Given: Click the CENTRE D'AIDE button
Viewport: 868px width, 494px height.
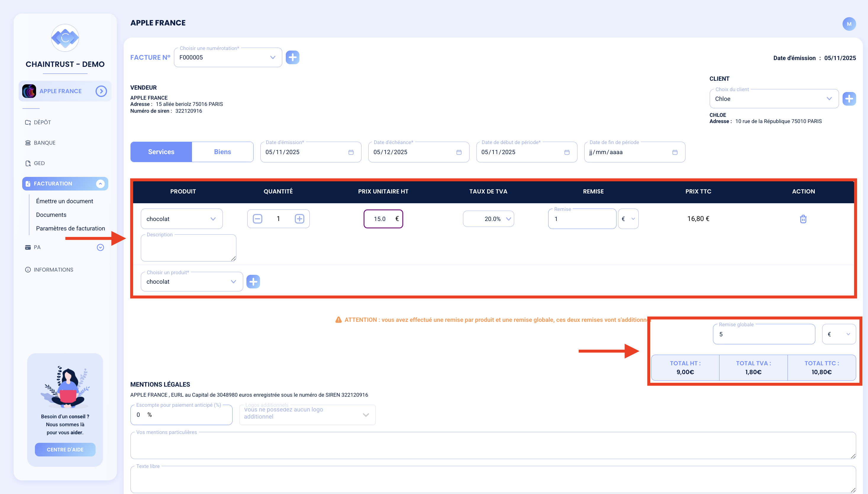Looking at the screenshot, I should click(65, 450).
